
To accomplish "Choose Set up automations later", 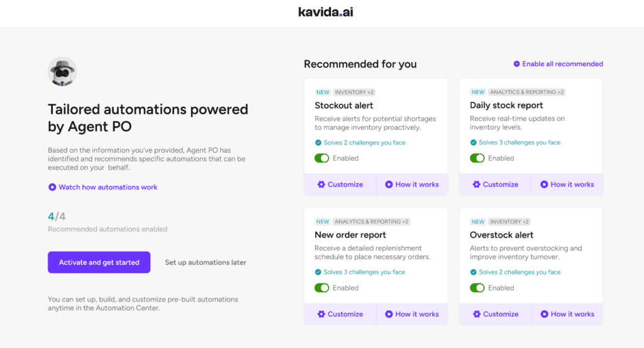I will coord(206,263).
